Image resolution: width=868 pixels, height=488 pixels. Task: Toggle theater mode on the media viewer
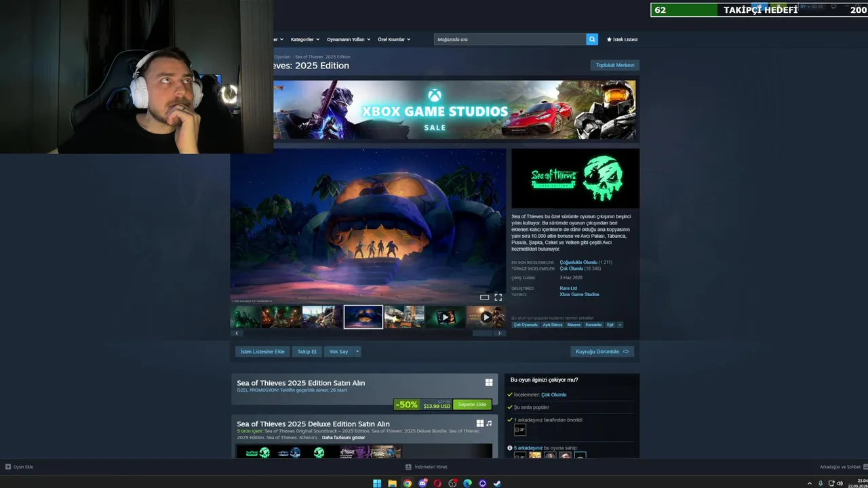pos(484,297)
